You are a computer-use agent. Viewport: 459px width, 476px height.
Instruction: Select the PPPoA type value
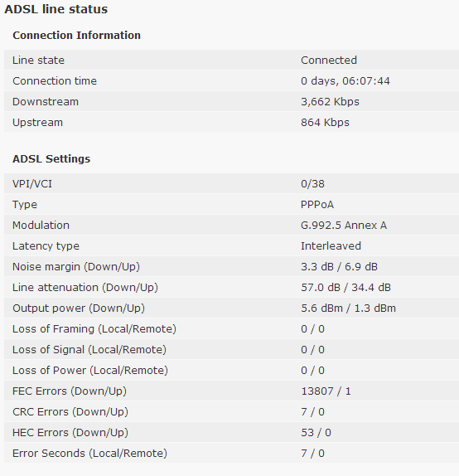point(317,204)
